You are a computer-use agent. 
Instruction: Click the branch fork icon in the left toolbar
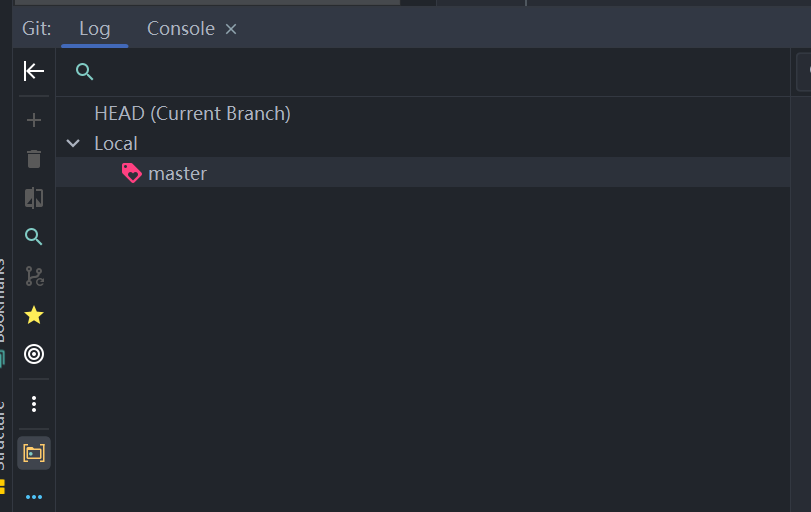click(x=34, y=276)
